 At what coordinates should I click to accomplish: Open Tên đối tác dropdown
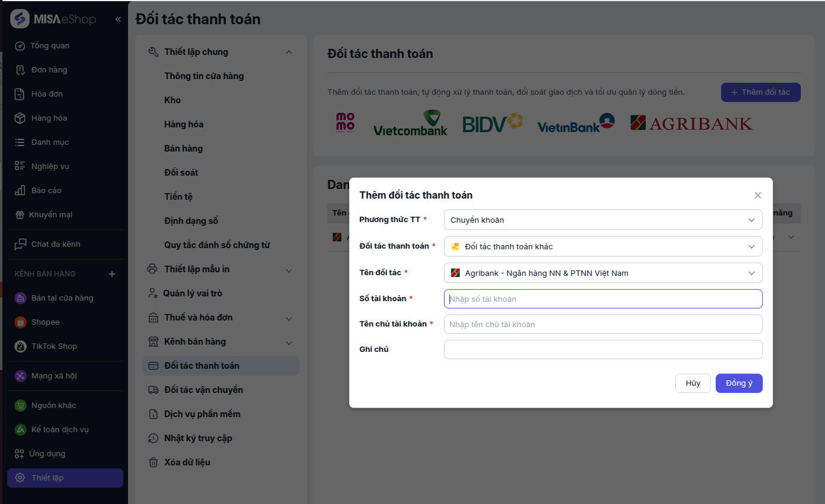click(603, 273)
